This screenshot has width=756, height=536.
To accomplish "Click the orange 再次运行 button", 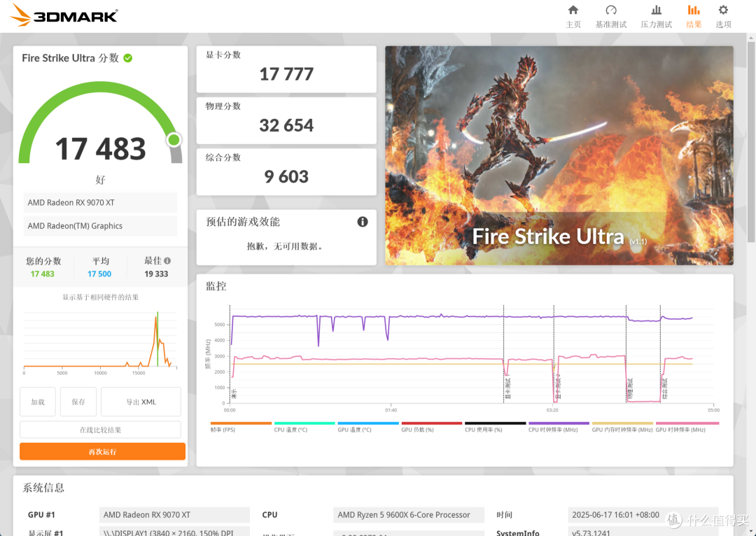I will click(102, 451).
